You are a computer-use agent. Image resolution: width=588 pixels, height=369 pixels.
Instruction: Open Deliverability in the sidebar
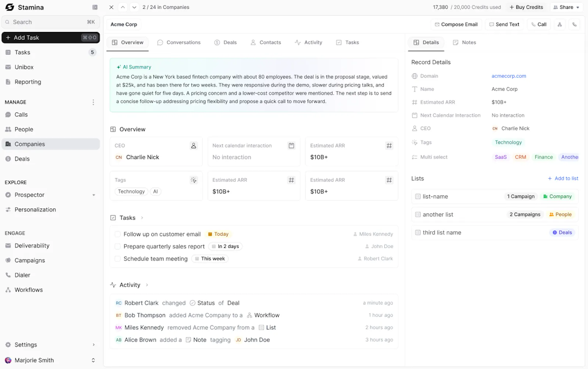point(51,246)
